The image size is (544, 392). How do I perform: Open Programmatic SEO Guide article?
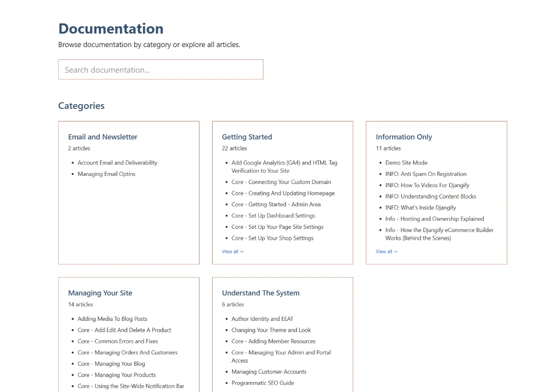point(262,383)
